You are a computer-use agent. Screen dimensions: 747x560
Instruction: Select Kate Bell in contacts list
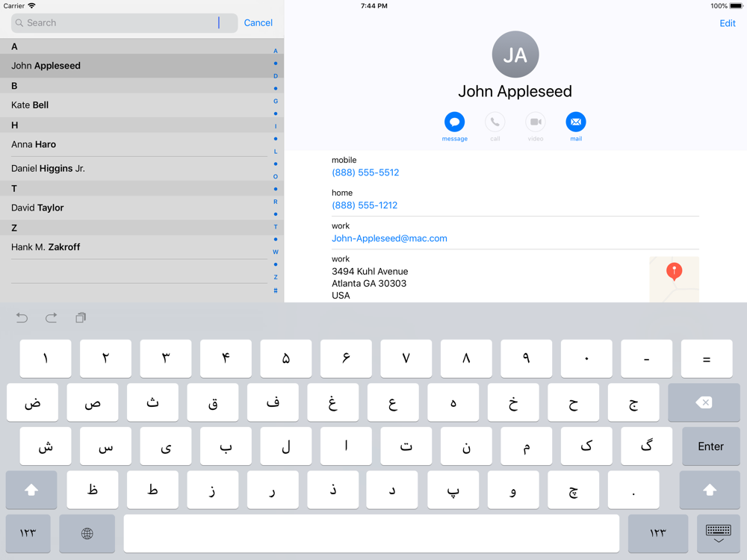pyautogui.click(x=30, y=105)
